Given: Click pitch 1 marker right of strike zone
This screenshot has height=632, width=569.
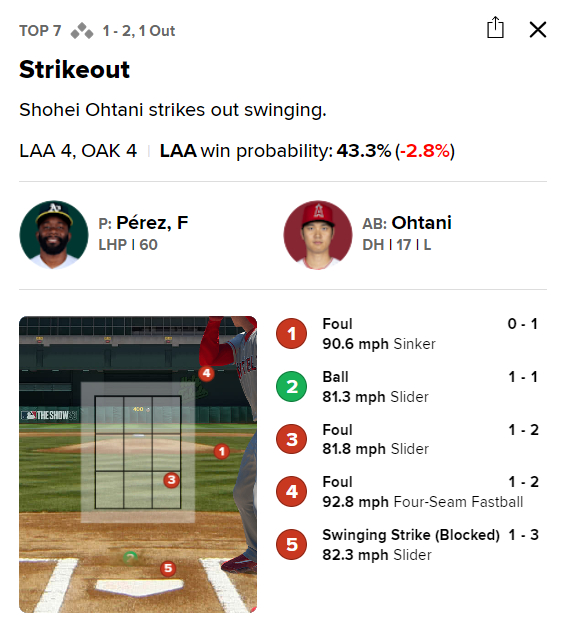Looking at the screenshot, I should tap(222, 451).
